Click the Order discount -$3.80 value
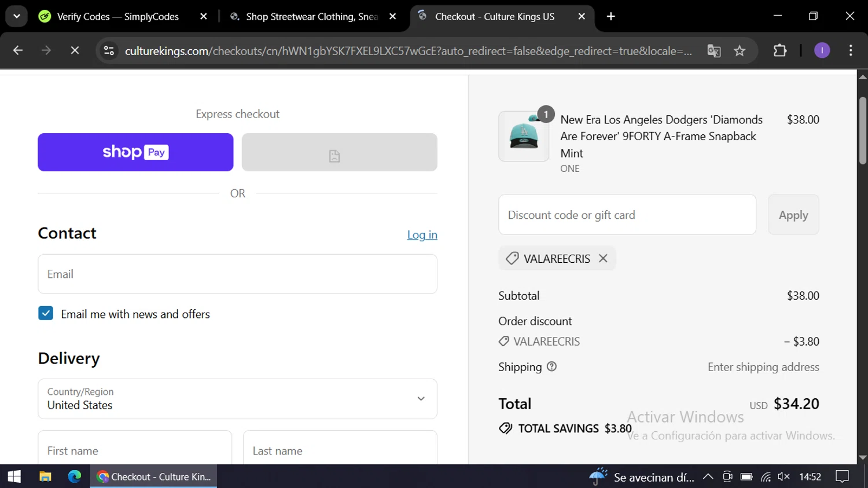Screen dimensions: 868x488 pyautogui.click(x=801, y=342)
